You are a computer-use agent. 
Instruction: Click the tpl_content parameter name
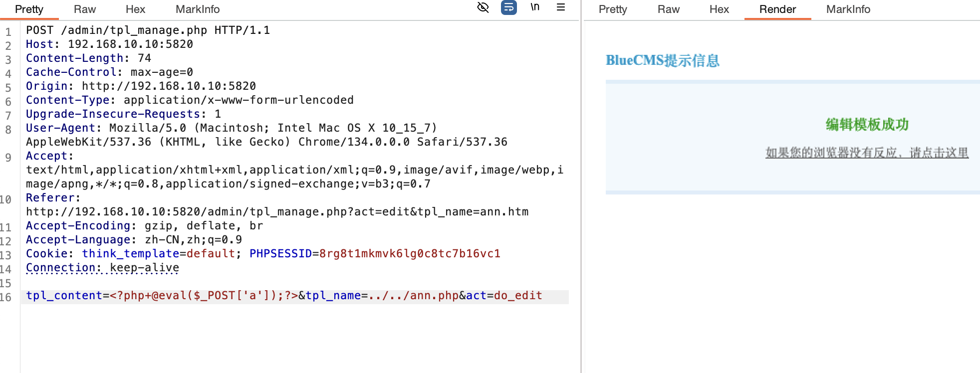pos(64,296)
